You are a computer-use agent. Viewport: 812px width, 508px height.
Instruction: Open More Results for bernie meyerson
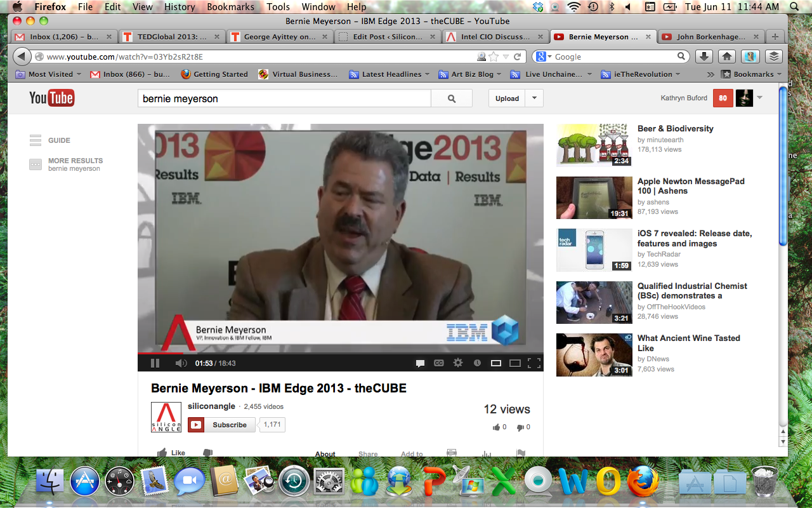tap(66, 164)
